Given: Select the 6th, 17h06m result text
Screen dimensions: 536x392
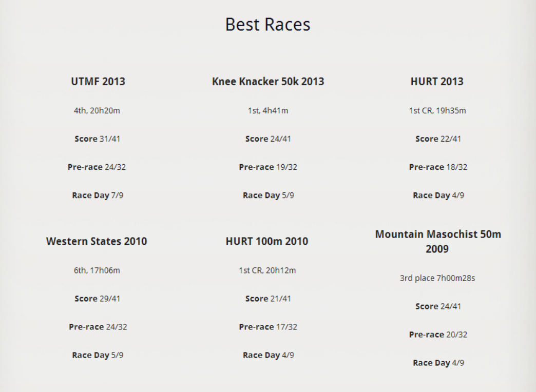Looking at the screenshot, I should [x=97, y=270].
